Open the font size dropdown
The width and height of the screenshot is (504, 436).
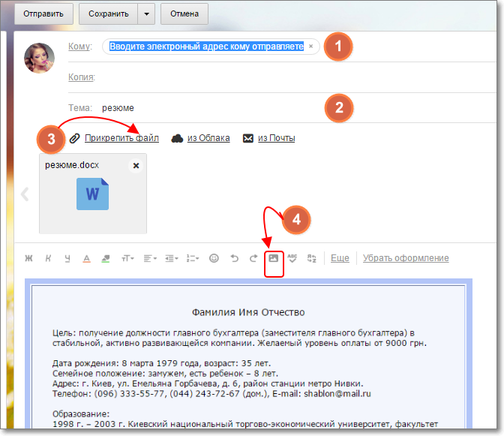(127, 258)
